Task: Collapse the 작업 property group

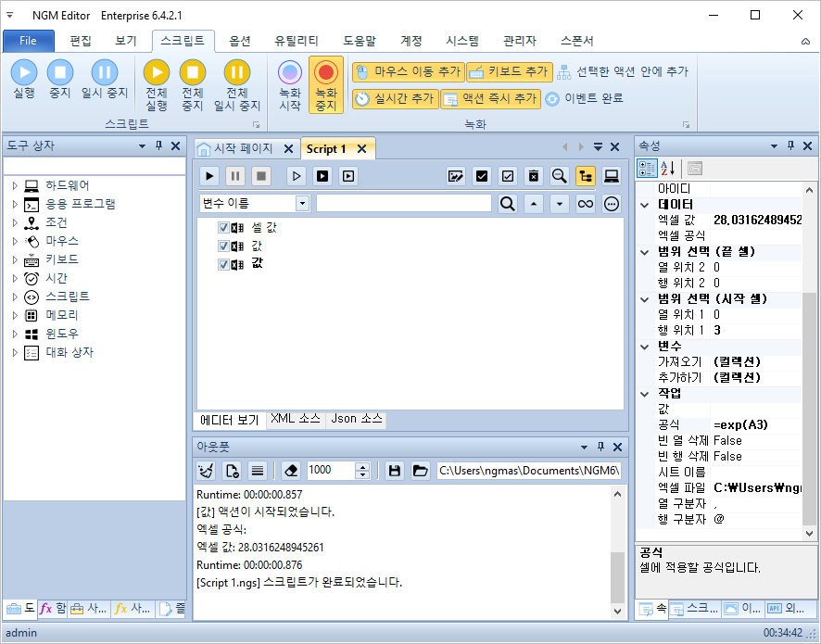Action: click(x=645, y=394)
